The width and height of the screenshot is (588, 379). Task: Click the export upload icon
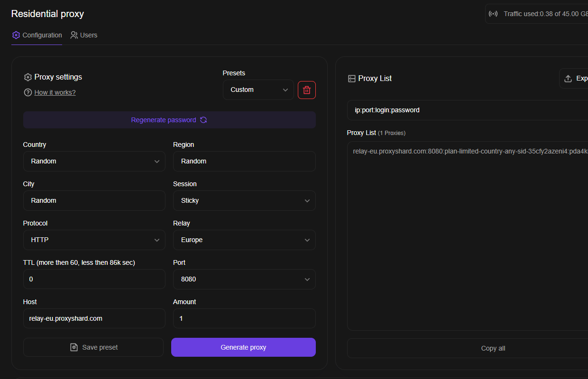568,79
